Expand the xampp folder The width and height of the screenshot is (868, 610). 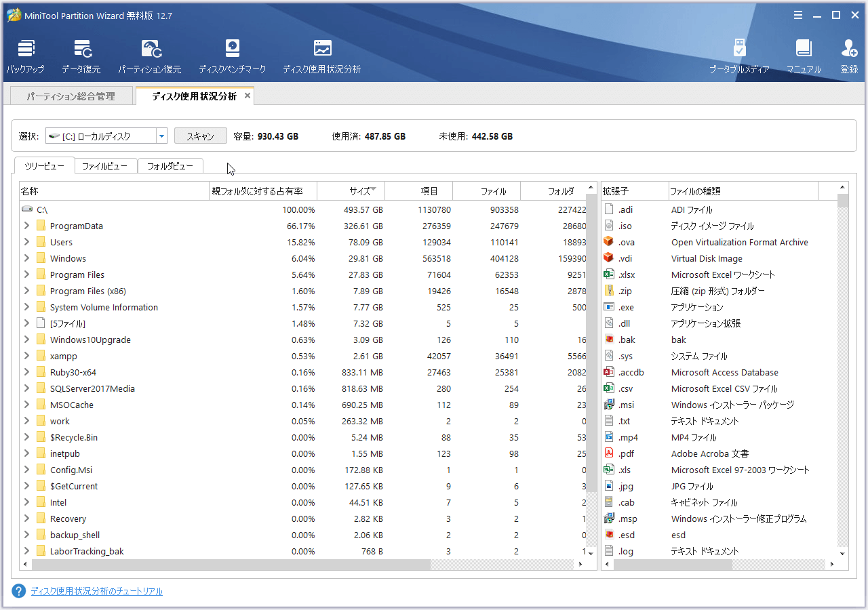tap(26, 356)
